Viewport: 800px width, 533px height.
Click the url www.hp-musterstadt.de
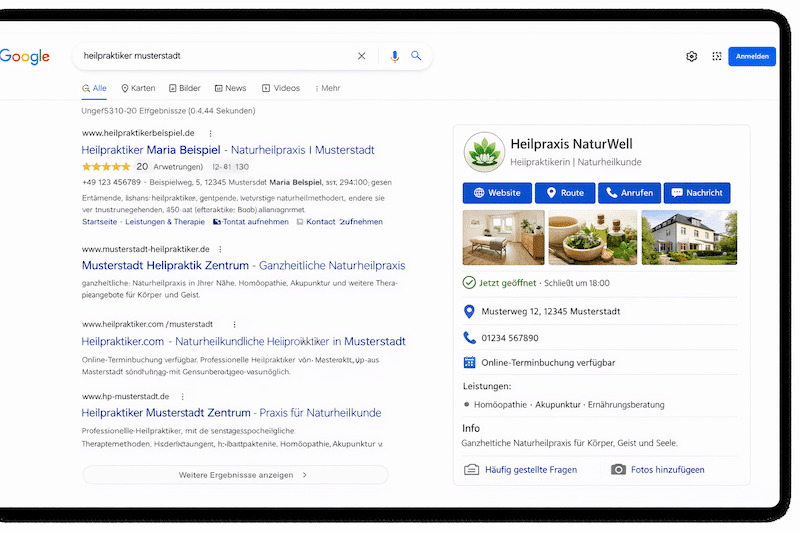126,396
